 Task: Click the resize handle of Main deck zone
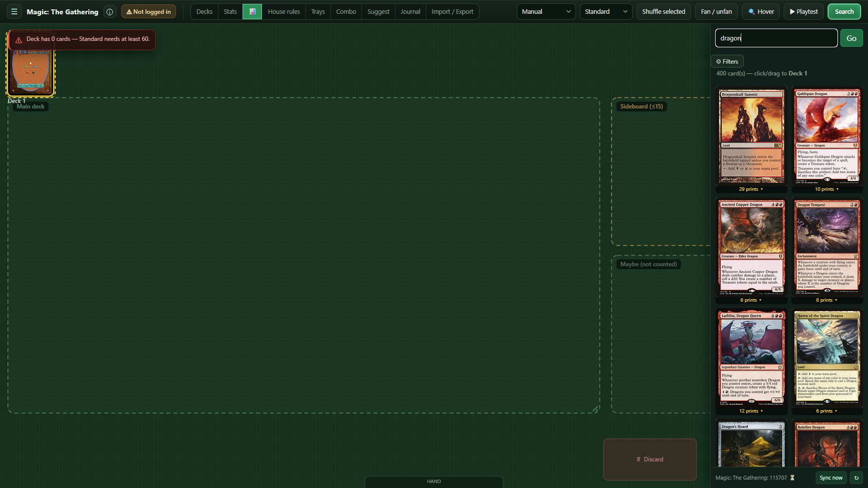(596, 409)
